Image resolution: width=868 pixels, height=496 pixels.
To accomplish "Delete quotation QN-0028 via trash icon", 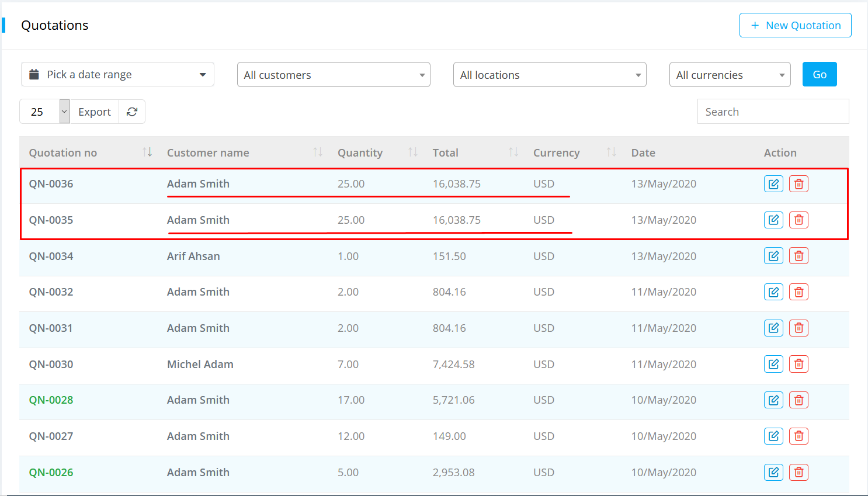I will click(x=798, y=400).
